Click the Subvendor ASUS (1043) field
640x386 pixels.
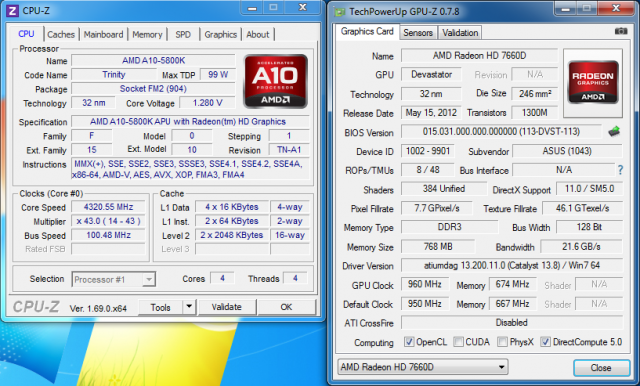pos(567,151)
